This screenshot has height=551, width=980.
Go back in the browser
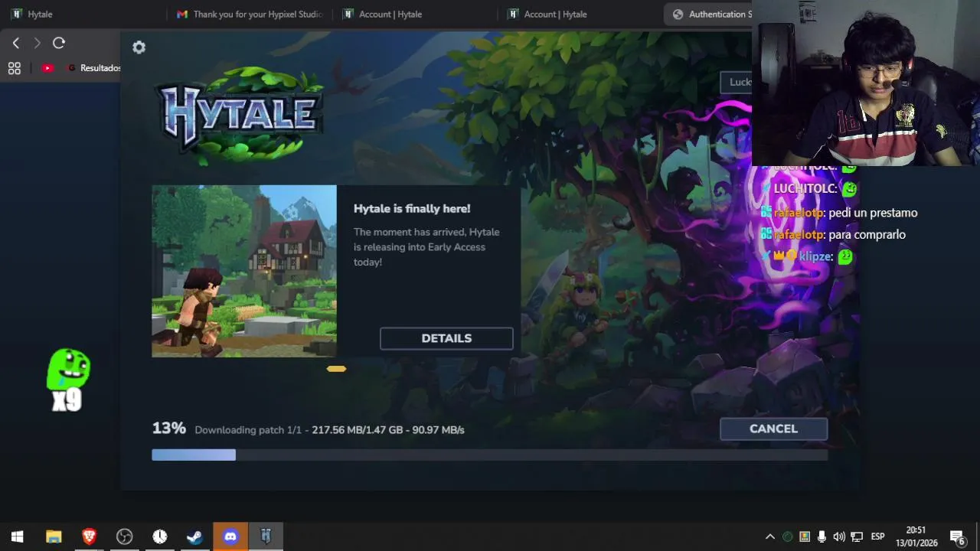[15, 44]
